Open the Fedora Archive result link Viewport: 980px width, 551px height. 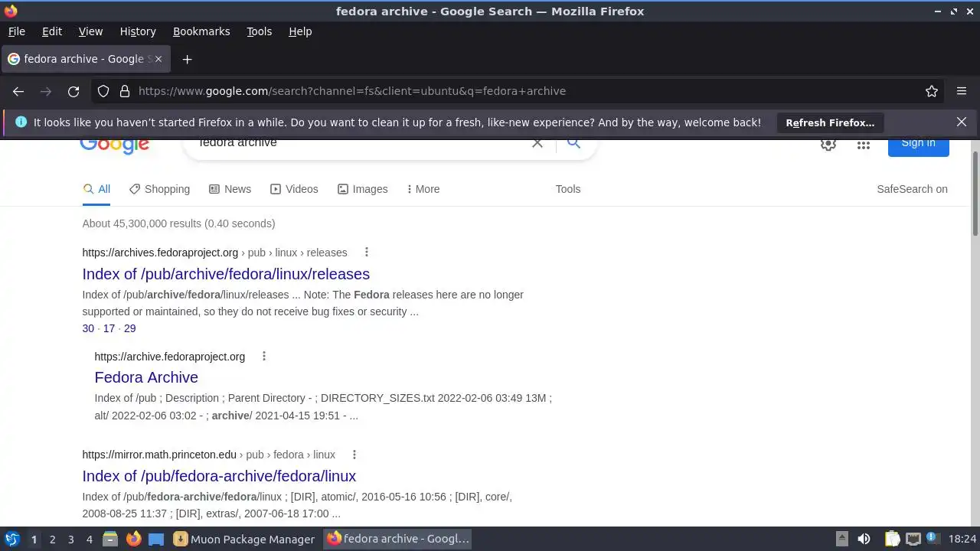(146, 377)
